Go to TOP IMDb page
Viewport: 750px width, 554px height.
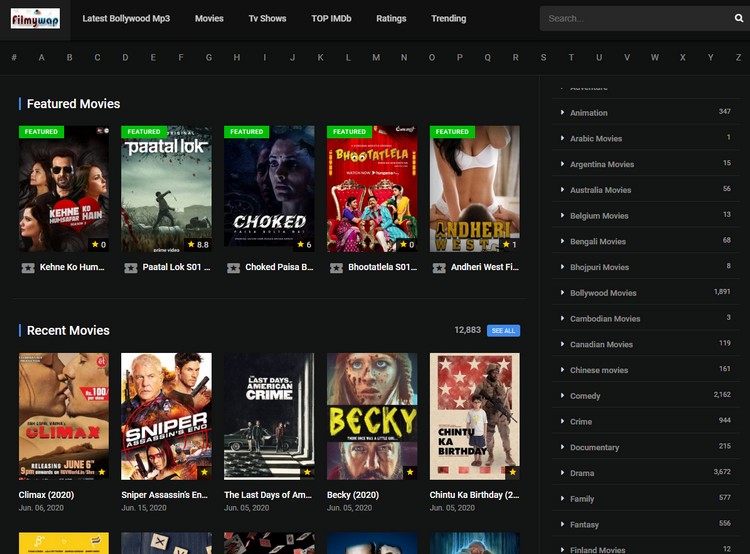pos(331,19)
